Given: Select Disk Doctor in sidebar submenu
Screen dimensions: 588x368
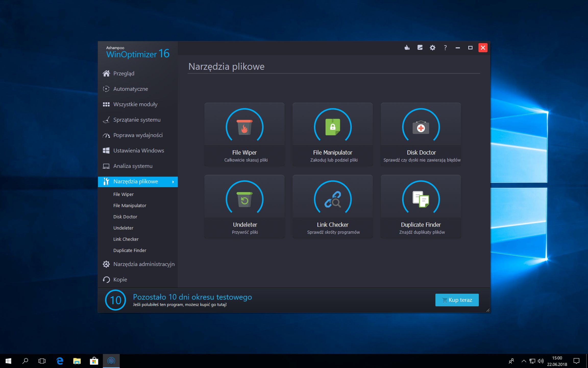Looking at the screenshot, I should pyautogui.click(x=125, y=217).
